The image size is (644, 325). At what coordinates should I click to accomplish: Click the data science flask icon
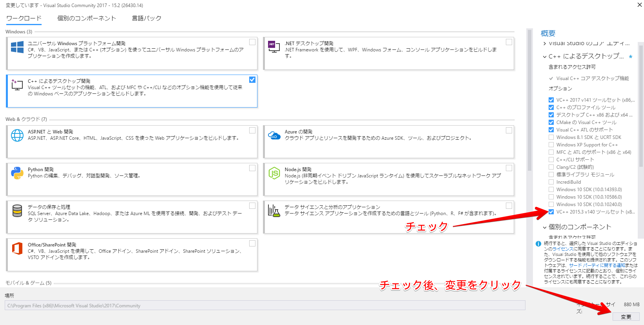(274, 211)
